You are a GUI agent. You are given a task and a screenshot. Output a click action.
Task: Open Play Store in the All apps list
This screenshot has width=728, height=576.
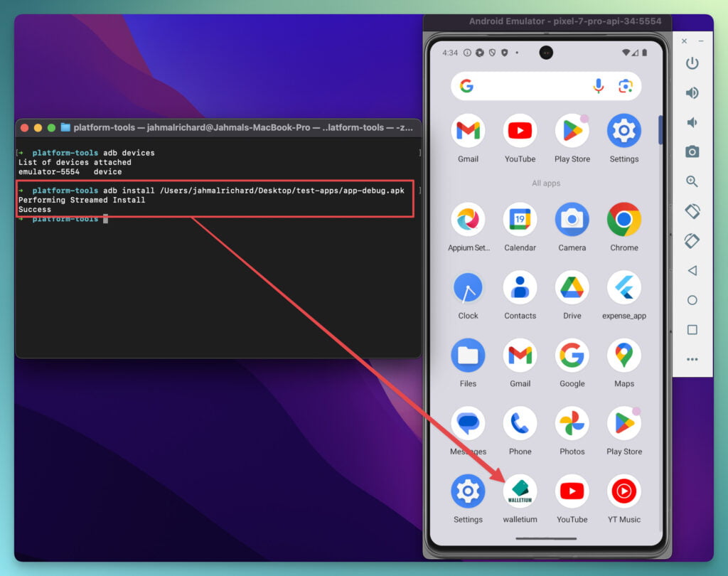pyautogui.click(x=624, y=424)
